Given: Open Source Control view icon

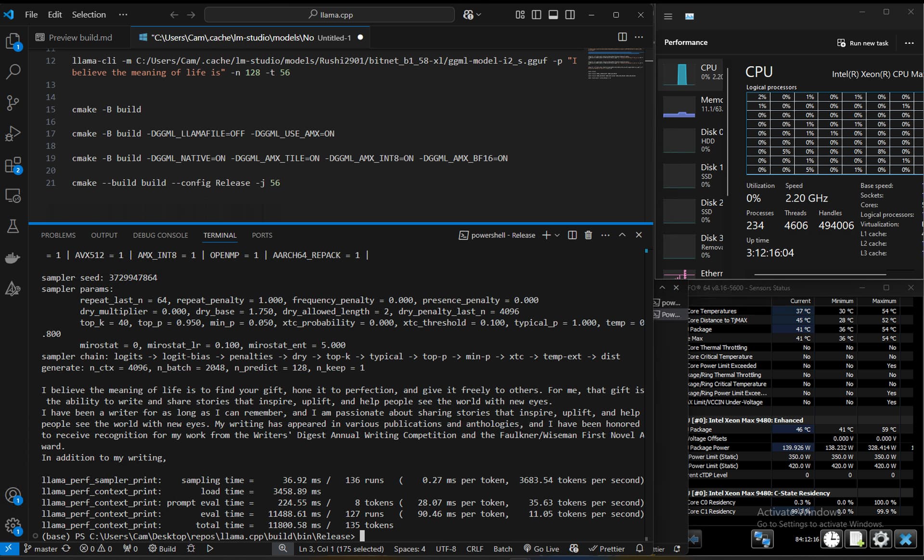Looking at the screenshot, I should point(13,102).
